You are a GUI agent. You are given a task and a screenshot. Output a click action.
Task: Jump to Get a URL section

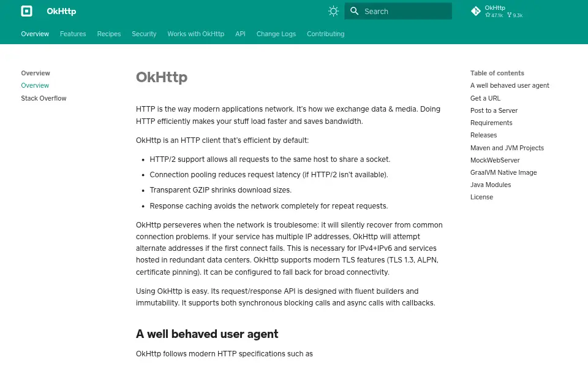(x=485, y=98)
